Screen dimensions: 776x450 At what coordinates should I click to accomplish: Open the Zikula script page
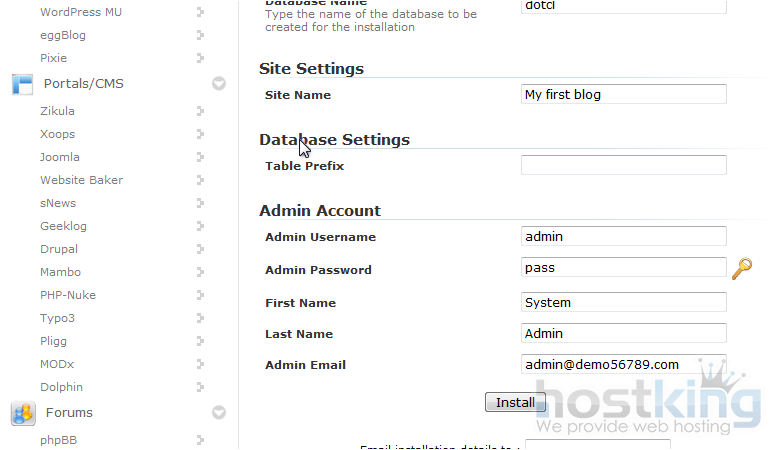[57, 111]
